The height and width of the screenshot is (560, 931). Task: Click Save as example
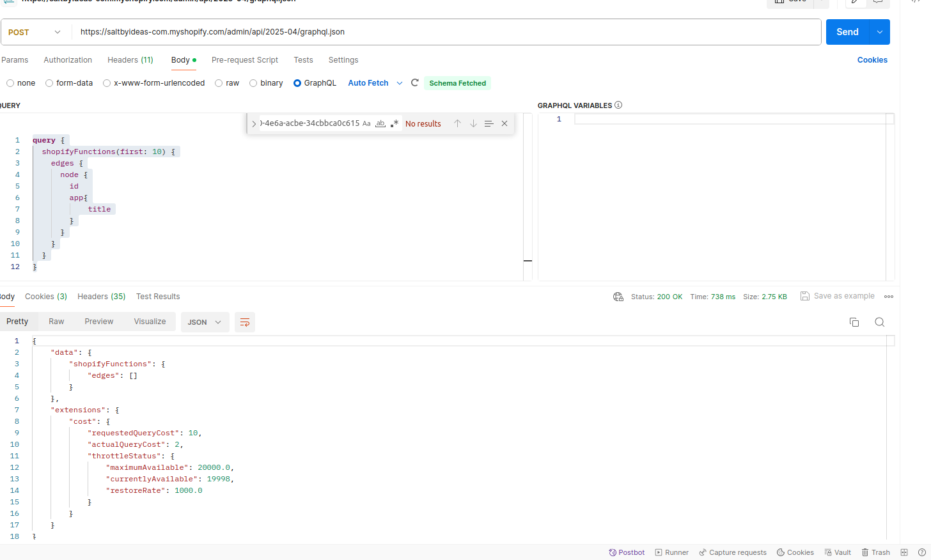point(838,296)
